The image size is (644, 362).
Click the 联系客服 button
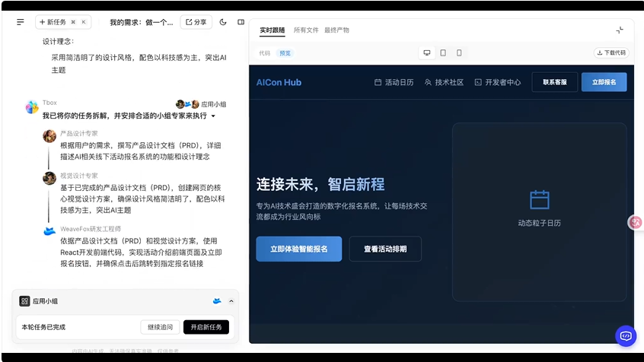tap(555, 82)
